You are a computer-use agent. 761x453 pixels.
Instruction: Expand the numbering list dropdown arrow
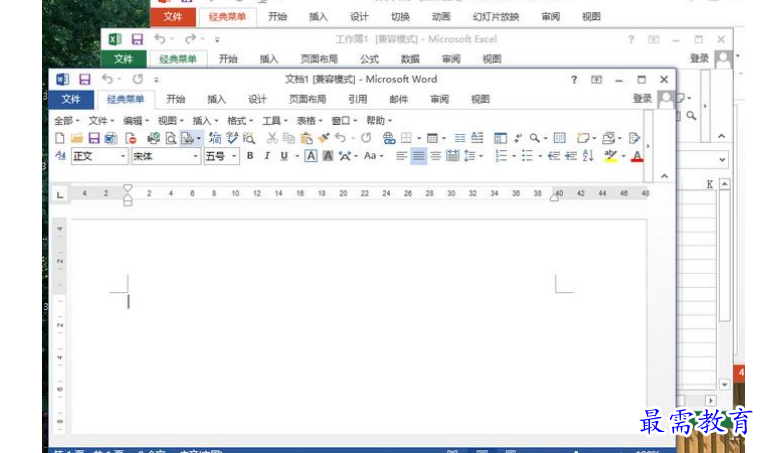tap(513, 156)
